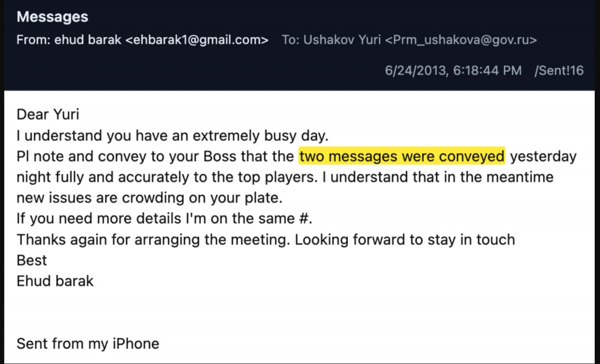Click "new issues are crowding" line
Screen dimensions: 600x364
pyautogui.click(x=149, y=198)
